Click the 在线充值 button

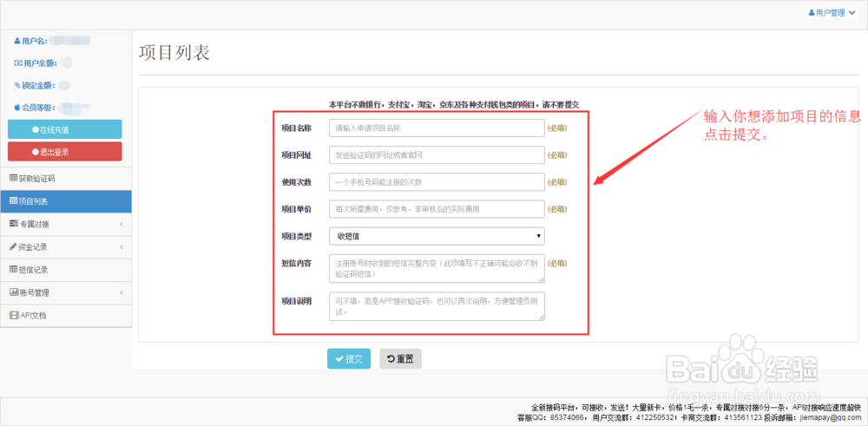(65, 129)
